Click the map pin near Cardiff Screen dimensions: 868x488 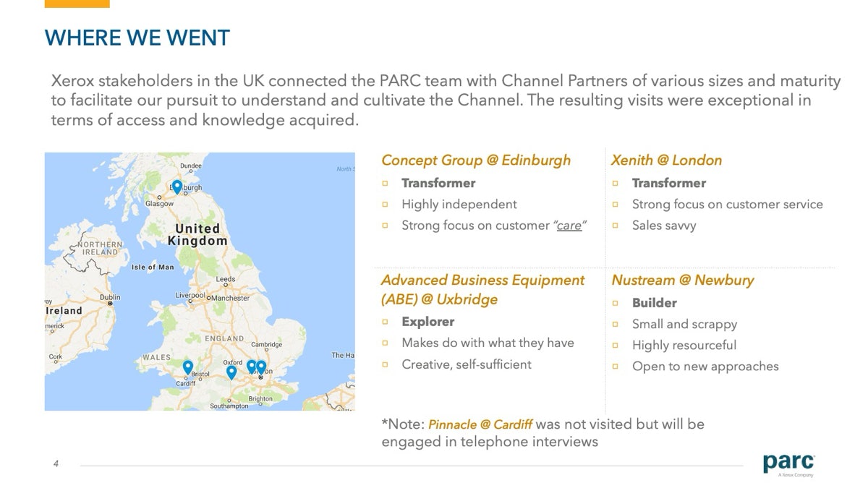pyautogui.click(x=188, y=367)
